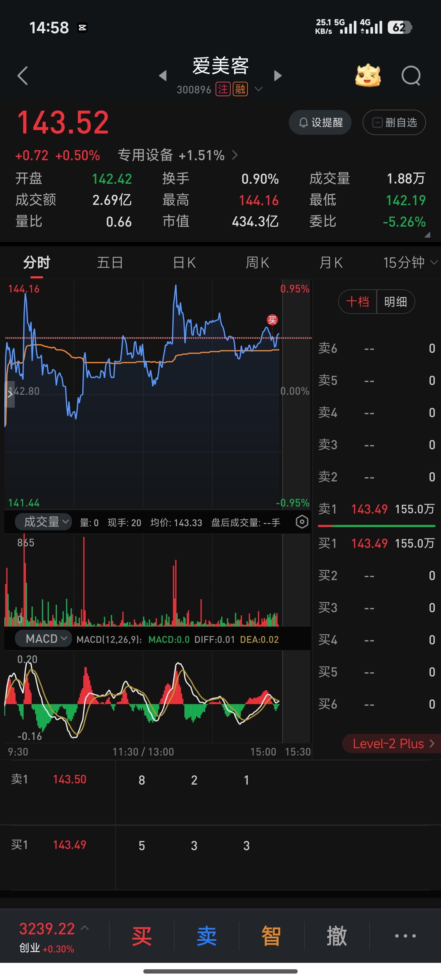Select 卖4 order book row
This screenshot has width=441, height=980.
tap(377, 413)
